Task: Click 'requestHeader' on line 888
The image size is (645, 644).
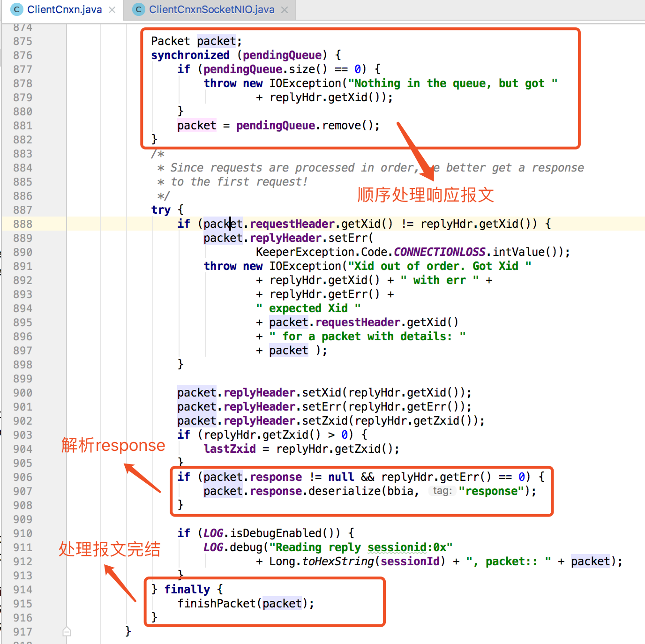Action: pos(292,224)
